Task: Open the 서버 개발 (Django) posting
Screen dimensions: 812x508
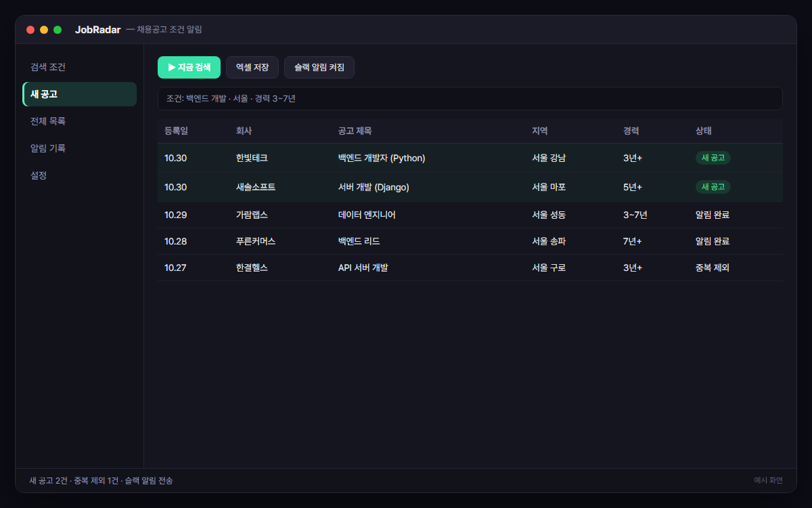Action: (374, 187)
